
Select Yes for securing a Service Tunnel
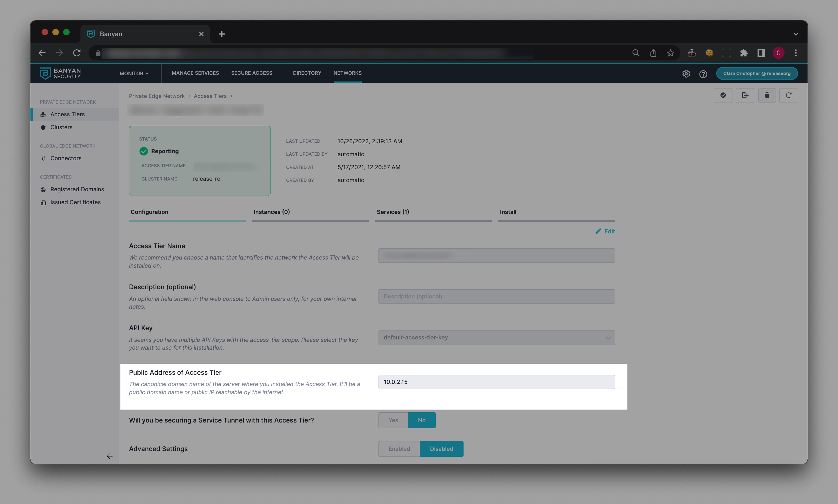[393, 420]
